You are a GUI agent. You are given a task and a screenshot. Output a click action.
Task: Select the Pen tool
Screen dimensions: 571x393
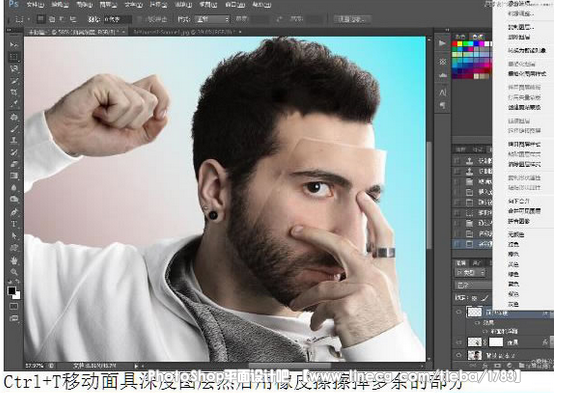tap(14, 212)
